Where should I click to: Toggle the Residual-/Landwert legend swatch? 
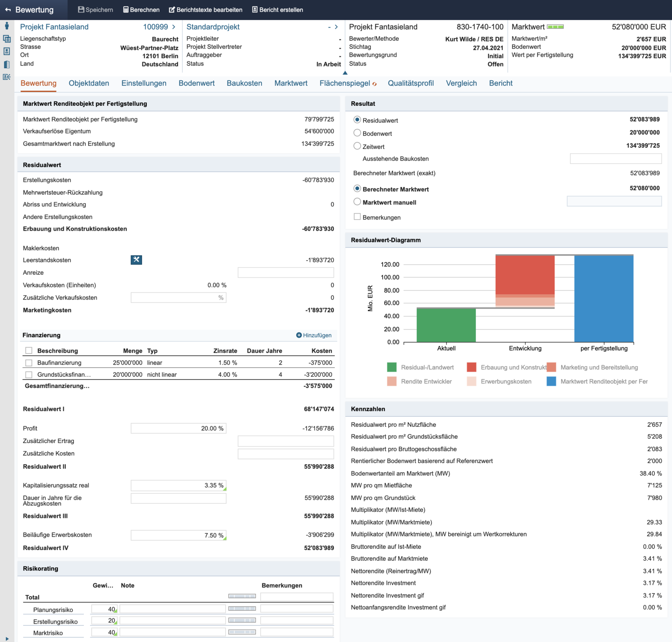392,367
